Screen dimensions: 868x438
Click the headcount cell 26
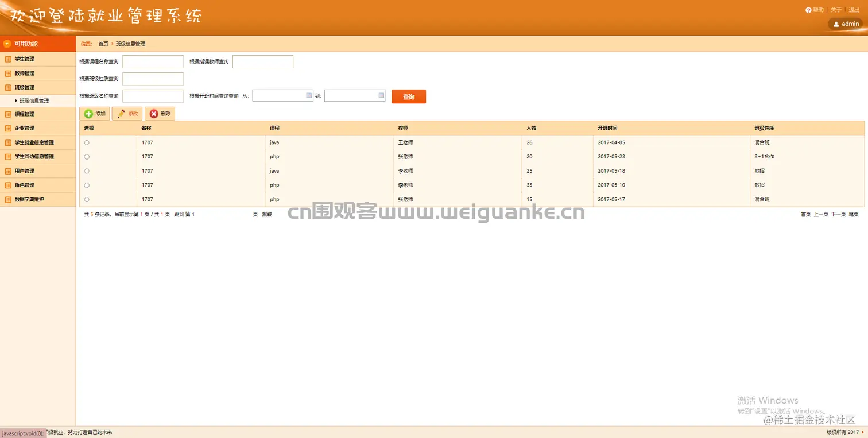point(529,142)
